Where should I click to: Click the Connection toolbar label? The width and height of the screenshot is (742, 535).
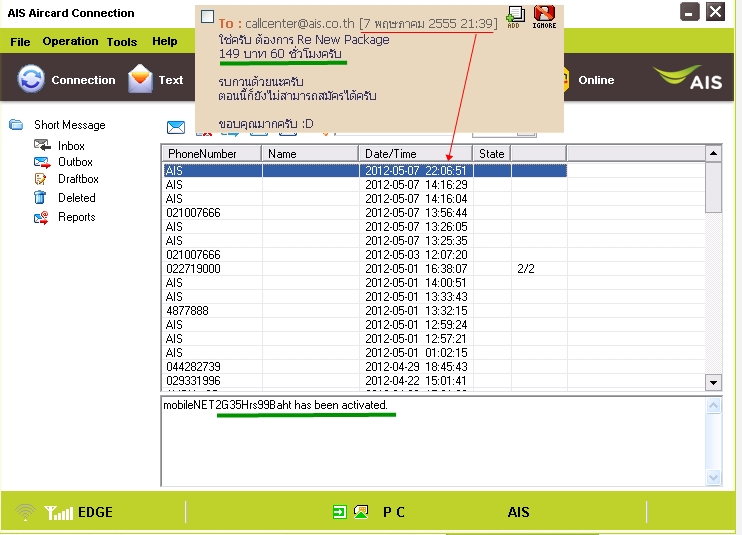point(83,80)
